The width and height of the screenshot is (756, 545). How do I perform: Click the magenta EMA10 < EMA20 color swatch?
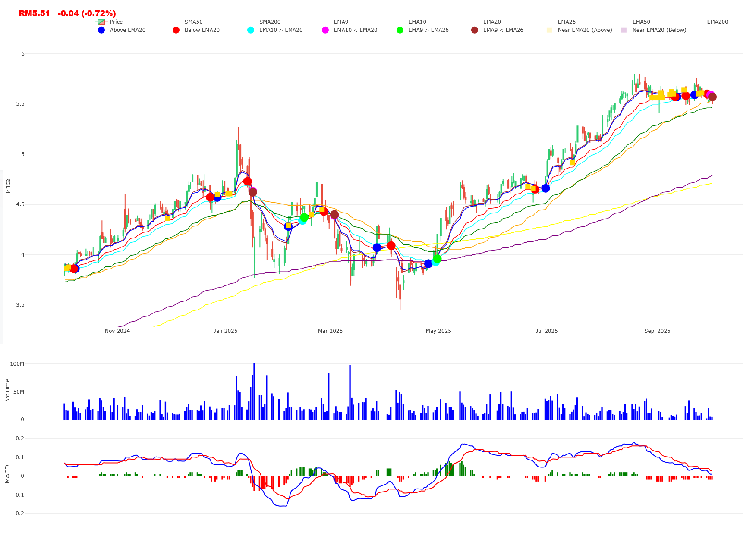325,30
